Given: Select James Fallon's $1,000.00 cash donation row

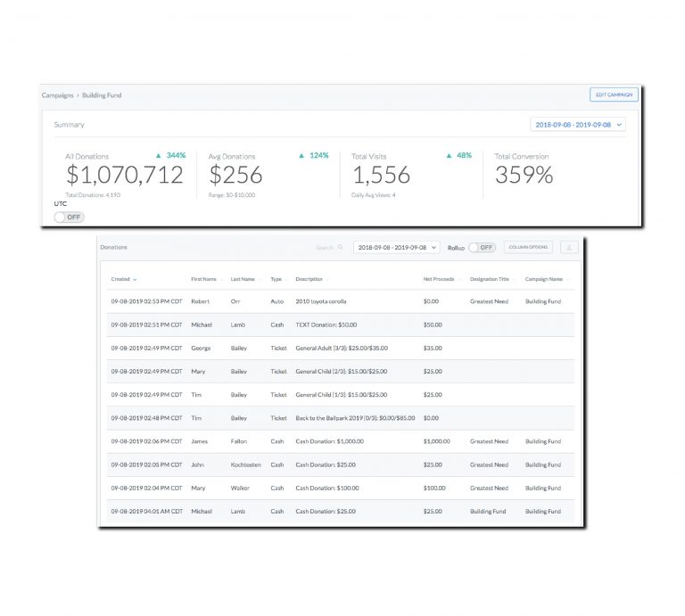Looking at the screenshot, I should click(339, 441).
